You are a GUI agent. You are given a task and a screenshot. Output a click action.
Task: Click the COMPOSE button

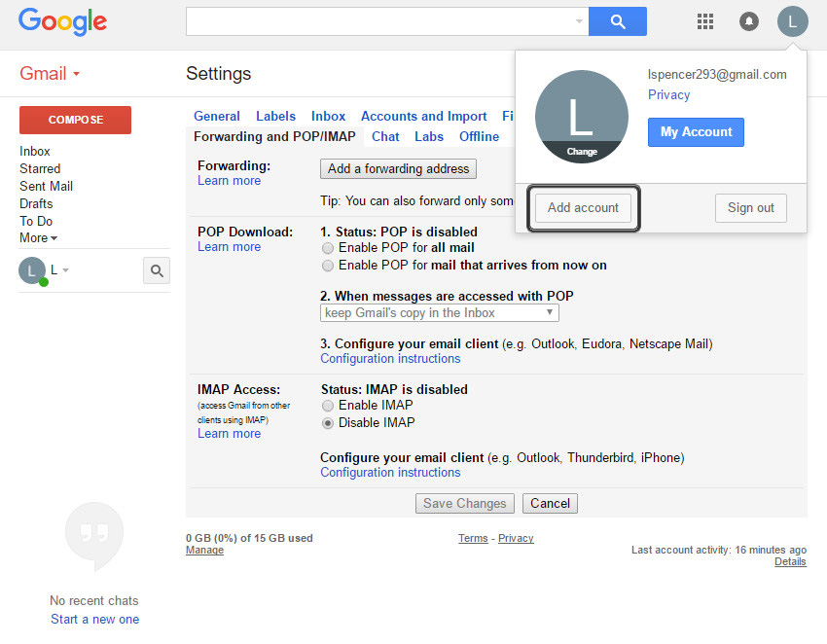click(76, 120)
